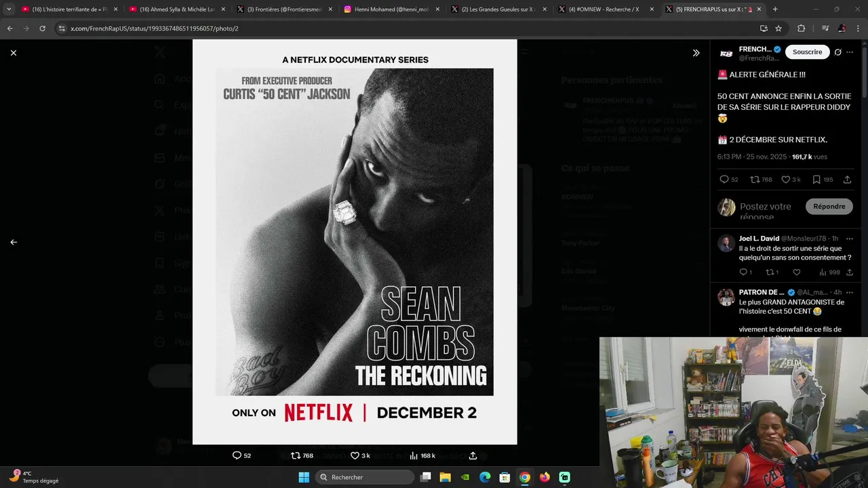Screen dimensions: 868x488
Task: Open Windows Start menu
Action: click(x=304, y=477)
